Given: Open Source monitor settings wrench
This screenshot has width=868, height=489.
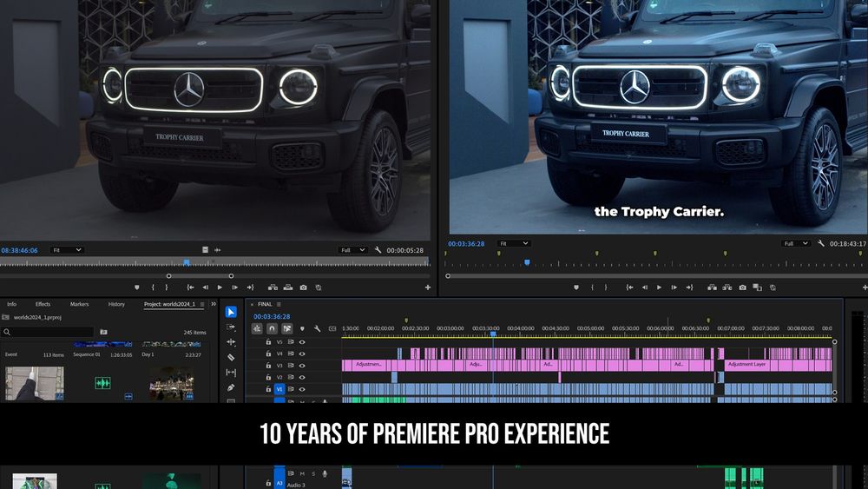Looking at the screenshot, I should pyautogui.click(x=378, y=250).
